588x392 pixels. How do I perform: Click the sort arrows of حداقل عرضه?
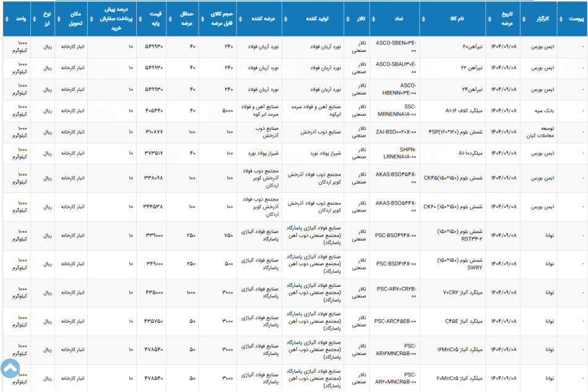pyautogui.click(x=170, y=19)
